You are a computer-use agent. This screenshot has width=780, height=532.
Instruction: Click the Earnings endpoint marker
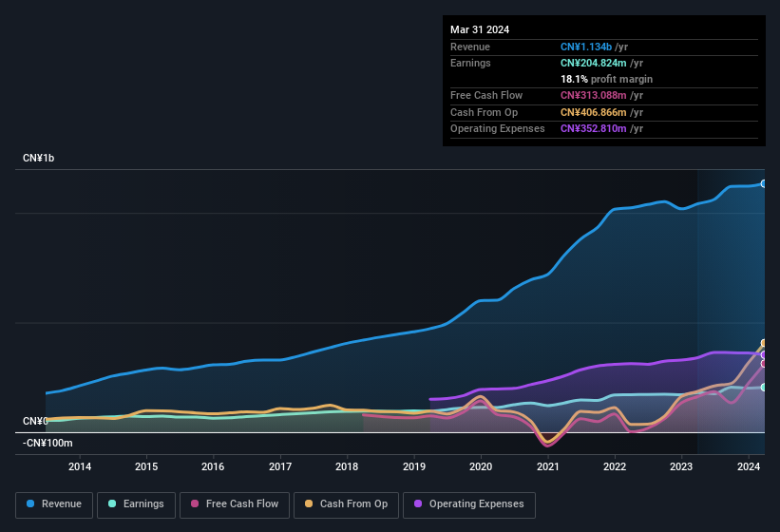[764, 387]
